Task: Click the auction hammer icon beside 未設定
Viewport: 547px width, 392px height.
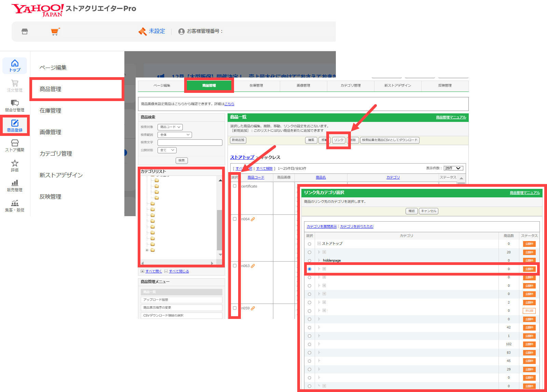Action: pyautogui.click(x=142, y=31)
